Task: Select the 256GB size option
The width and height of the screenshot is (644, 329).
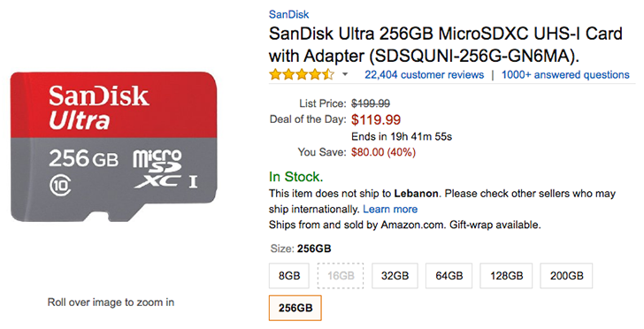Action: click(295, 308)
